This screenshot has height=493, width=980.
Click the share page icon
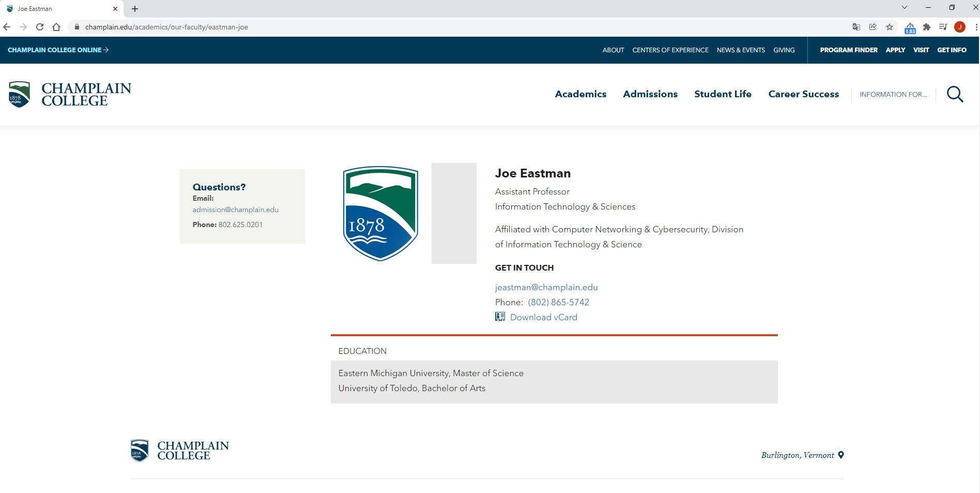[873, 27]
